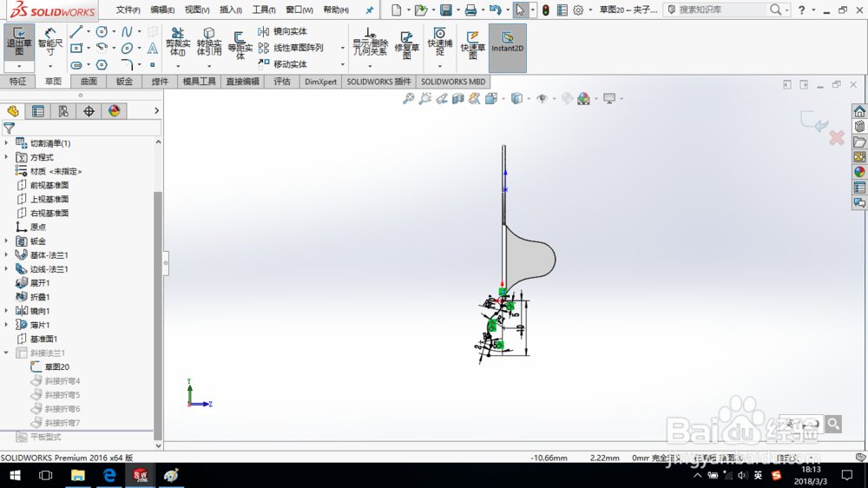Switch to 特征 tab

click(x=17, y=82)
